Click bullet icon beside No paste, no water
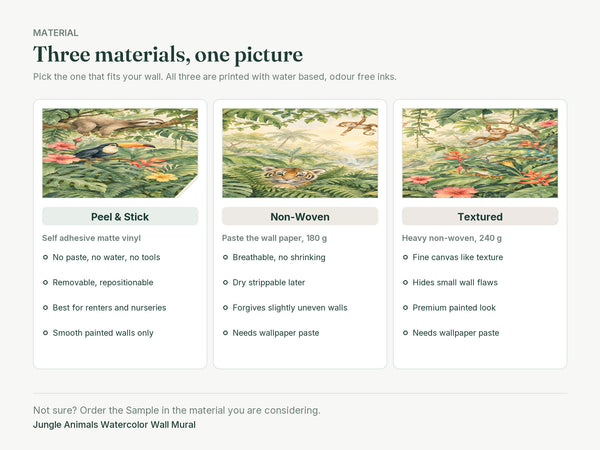This screenshot has width=600, height=450. click(46, 258)
